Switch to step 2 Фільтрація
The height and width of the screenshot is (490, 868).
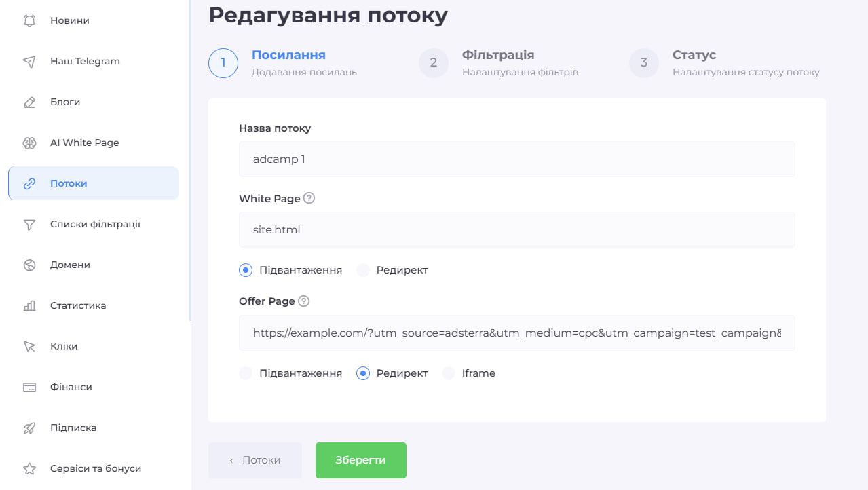tap(499, 62)
